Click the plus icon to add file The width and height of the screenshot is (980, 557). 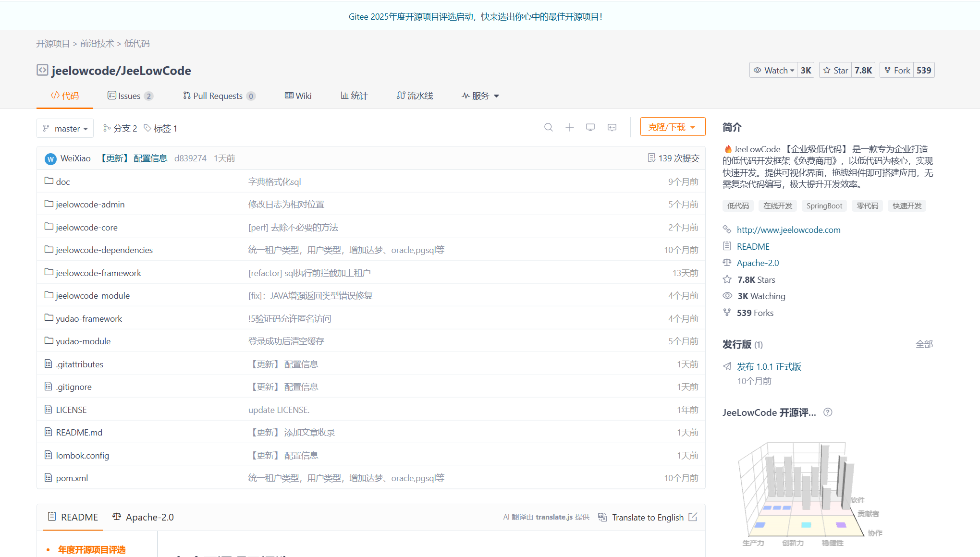569,127
